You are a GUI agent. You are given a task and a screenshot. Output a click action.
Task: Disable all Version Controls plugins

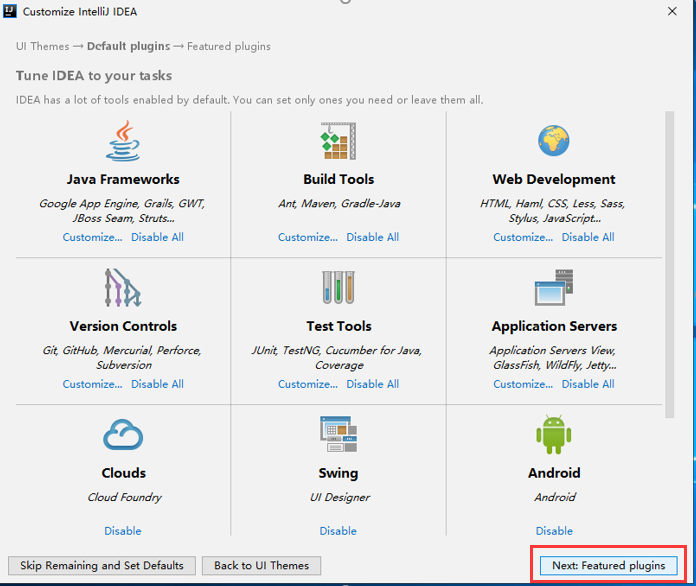coord(157,384)
